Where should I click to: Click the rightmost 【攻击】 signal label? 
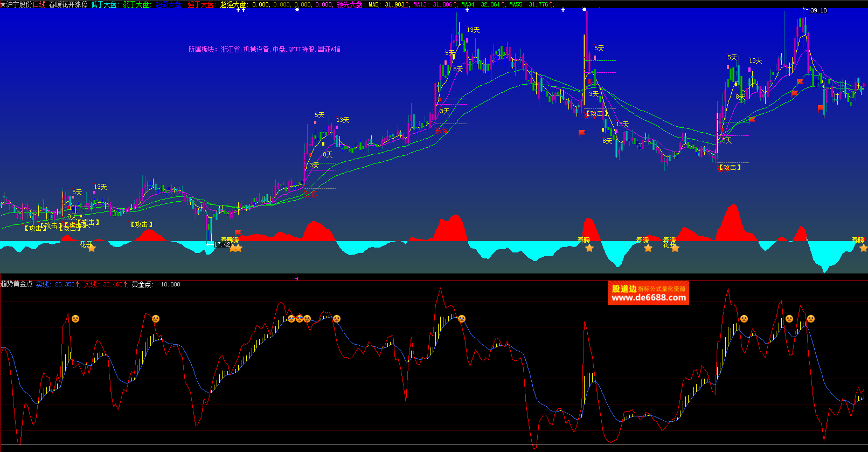(x=730, y=168)
